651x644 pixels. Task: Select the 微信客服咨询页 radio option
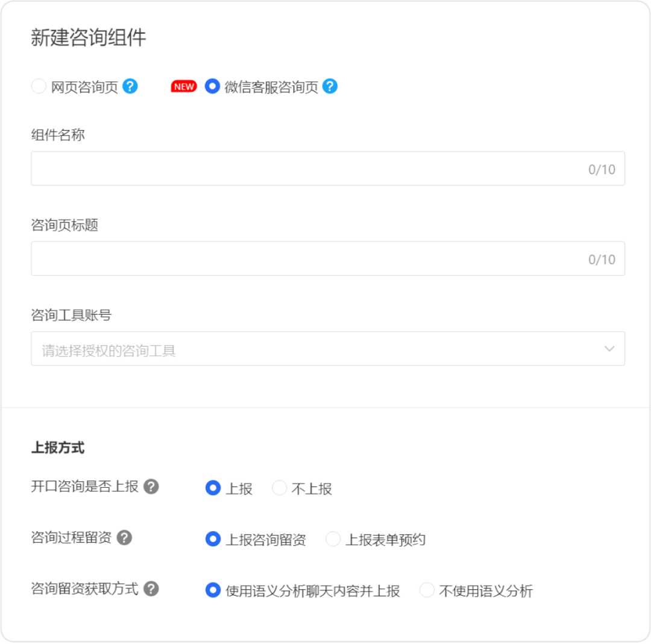click(212, 86)
